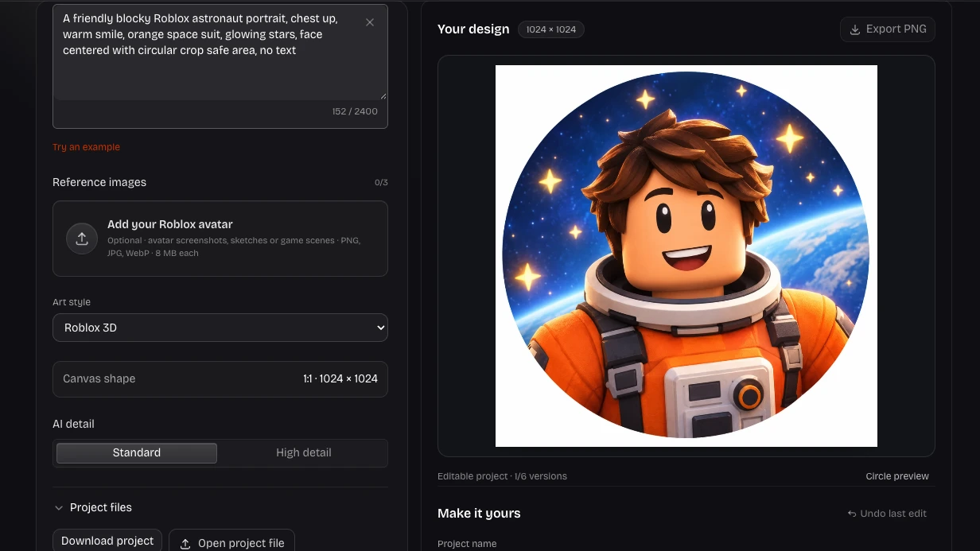Click the Try an example link

86,147
